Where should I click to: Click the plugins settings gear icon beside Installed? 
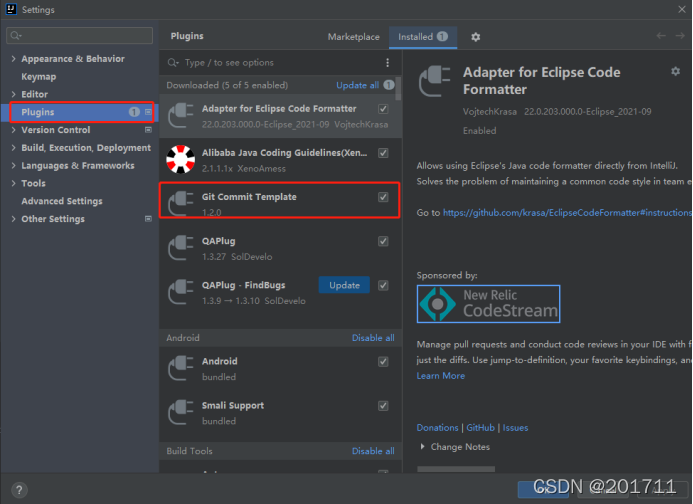tap(475, 37)
